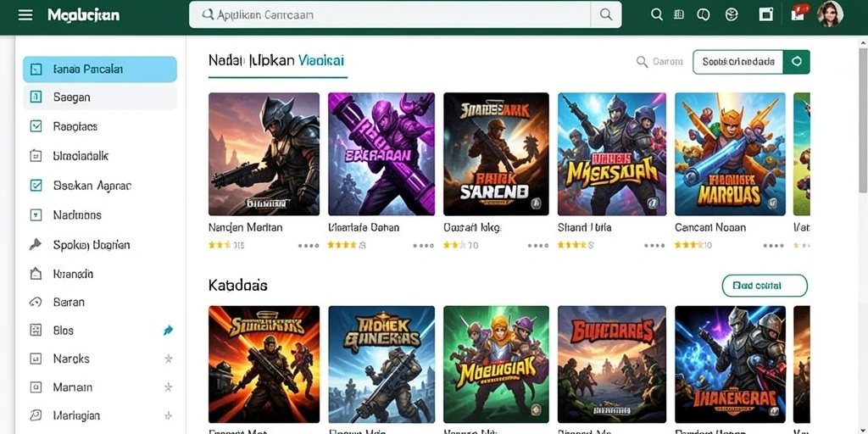Click the main search input field
This screenshot has width=868, height=434.
coord(390,15)
